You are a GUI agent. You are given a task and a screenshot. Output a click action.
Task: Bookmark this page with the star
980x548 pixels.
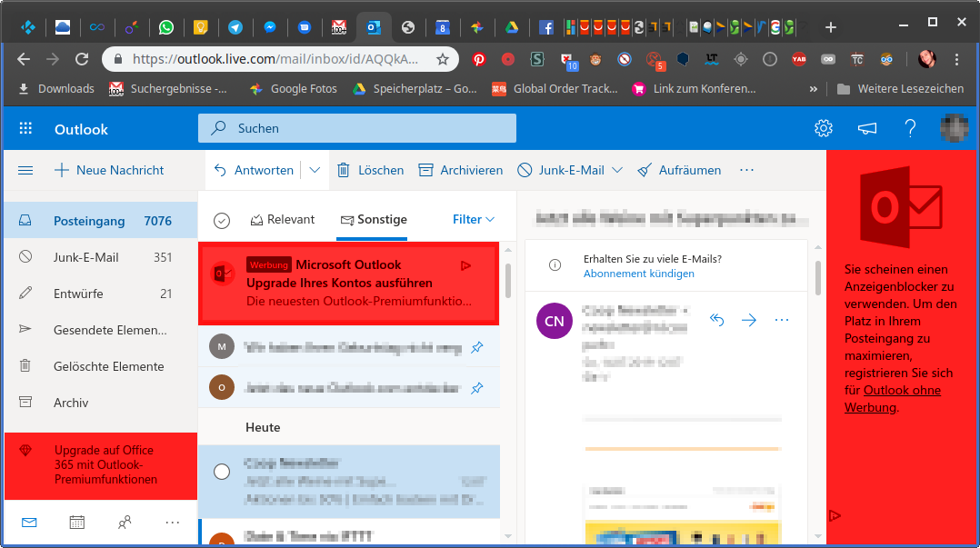click(443, 59)
